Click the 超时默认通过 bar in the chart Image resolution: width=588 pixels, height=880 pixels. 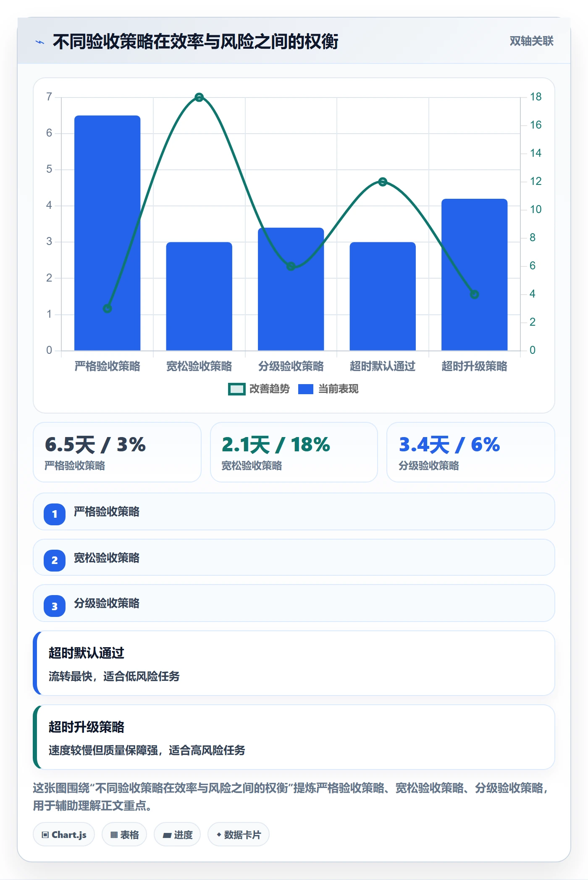point(383,296)
